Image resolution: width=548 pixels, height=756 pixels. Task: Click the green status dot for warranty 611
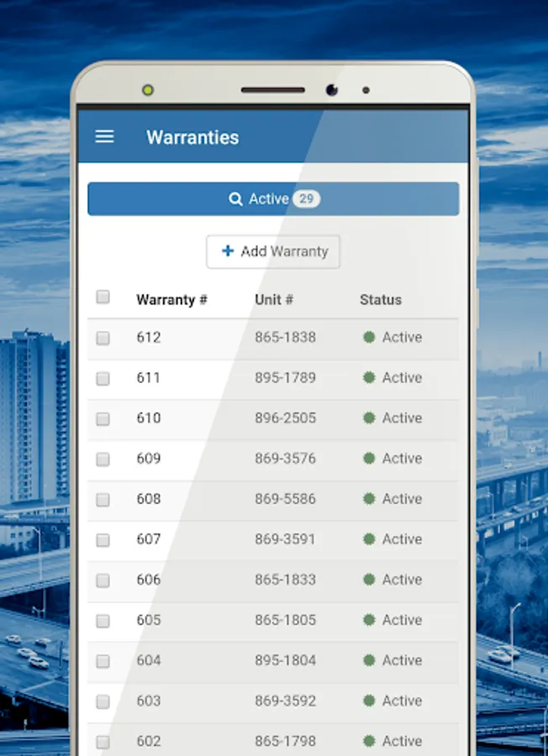369,377
